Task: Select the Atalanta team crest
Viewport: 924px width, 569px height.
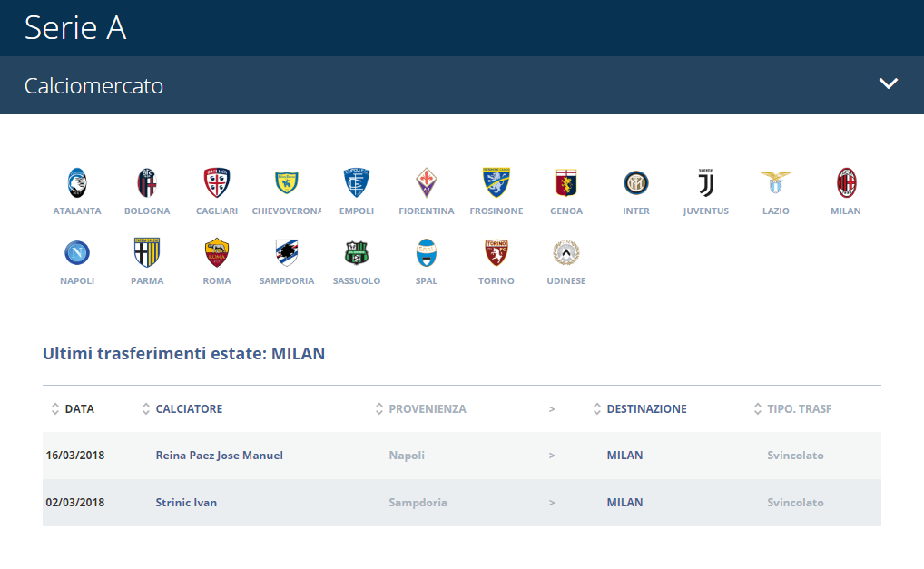Action: 77,183
